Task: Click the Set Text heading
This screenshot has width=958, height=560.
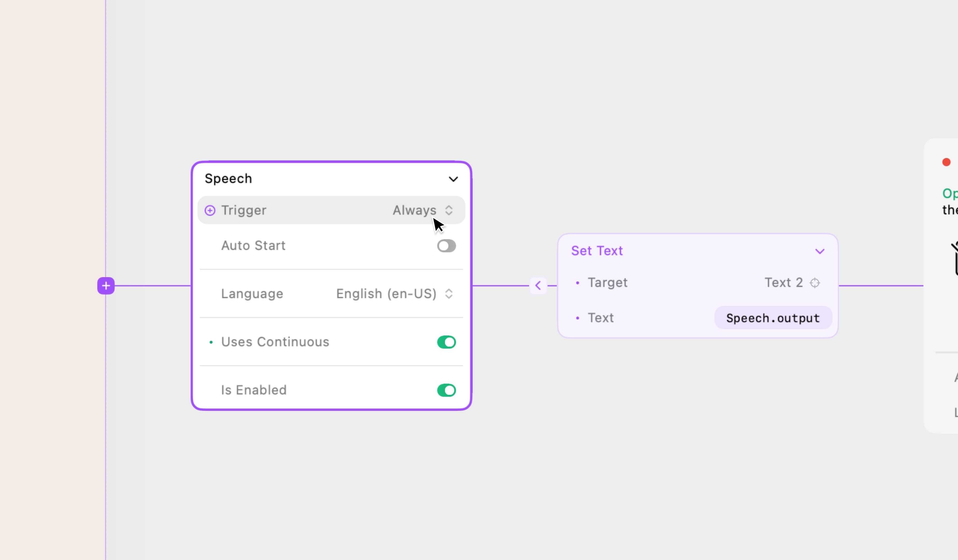Action: pos(597,251)
